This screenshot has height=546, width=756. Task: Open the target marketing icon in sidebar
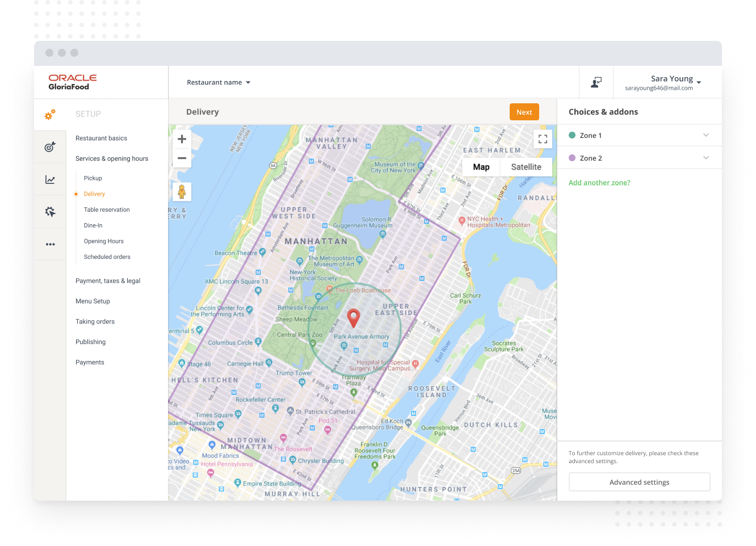pos(50,147)
